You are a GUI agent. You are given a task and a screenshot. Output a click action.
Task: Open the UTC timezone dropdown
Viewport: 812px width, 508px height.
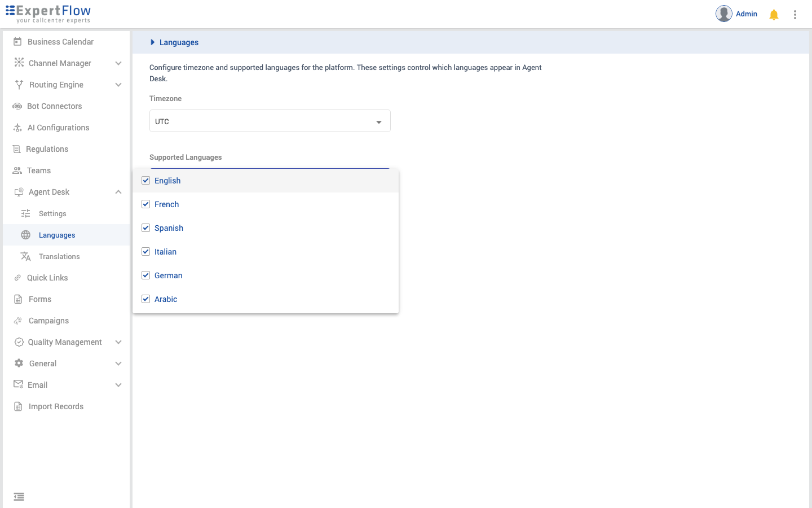(x=270, y=121)
